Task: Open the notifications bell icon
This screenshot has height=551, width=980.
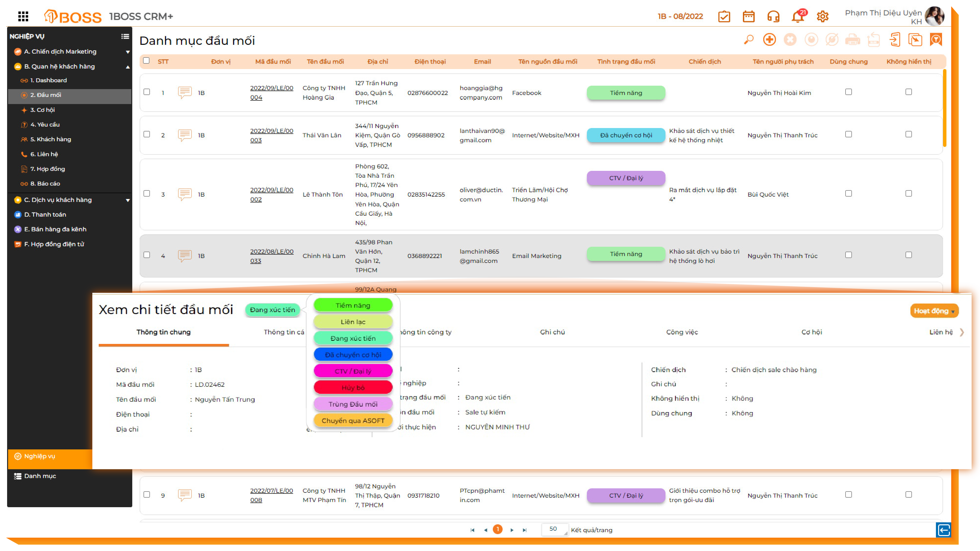Action: tap(798, 17)
